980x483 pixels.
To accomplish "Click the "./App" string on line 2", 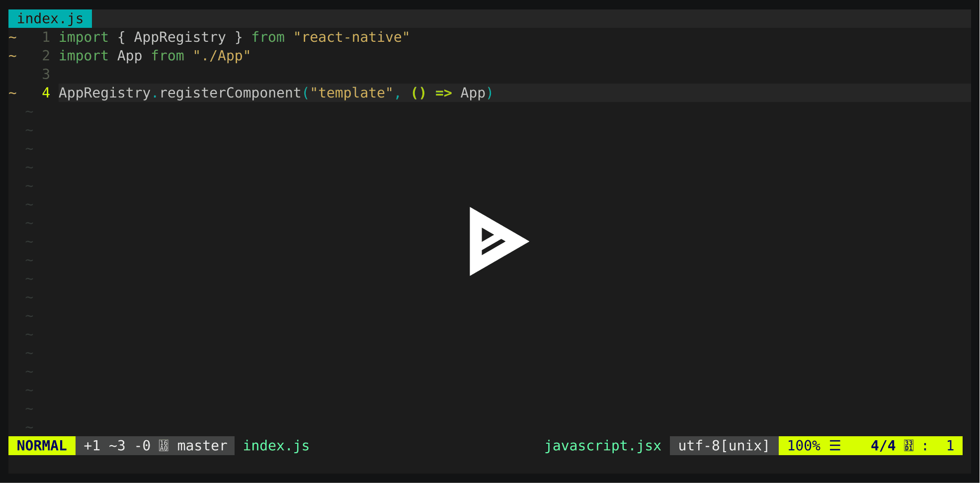I will coord(222,56).
